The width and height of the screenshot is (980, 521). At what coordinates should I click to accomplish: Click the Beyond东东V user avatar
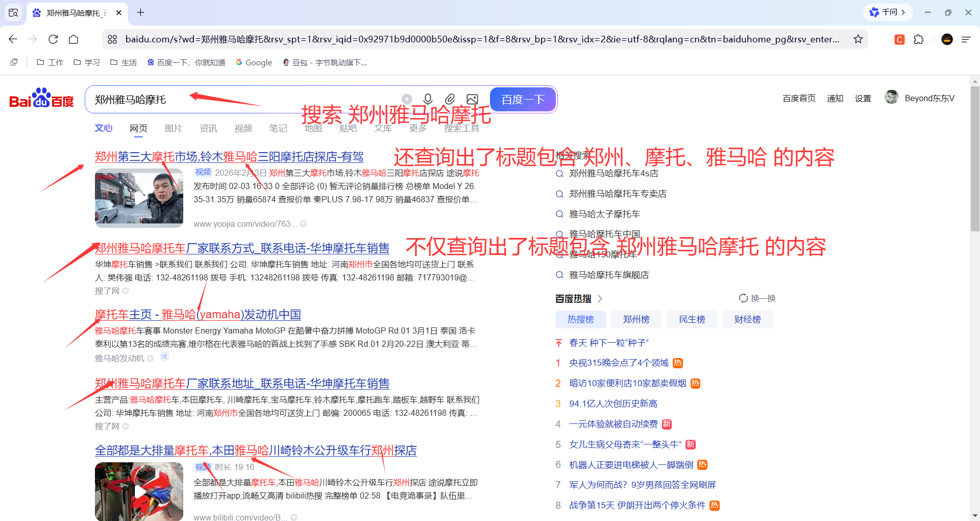[892, 97]
